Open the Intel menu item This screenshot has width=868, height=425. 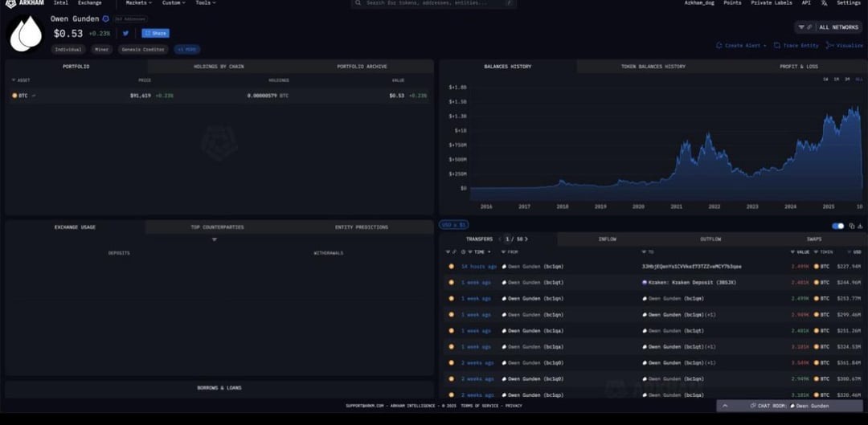[61, 2]
